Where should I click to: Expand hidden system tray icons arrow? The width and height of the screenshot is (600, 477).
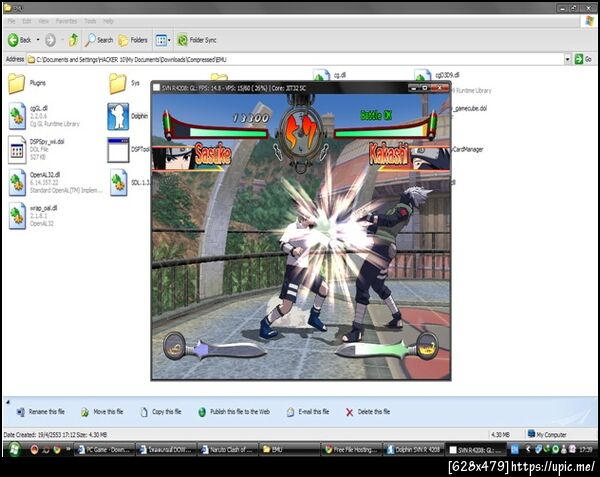(528, 449)
